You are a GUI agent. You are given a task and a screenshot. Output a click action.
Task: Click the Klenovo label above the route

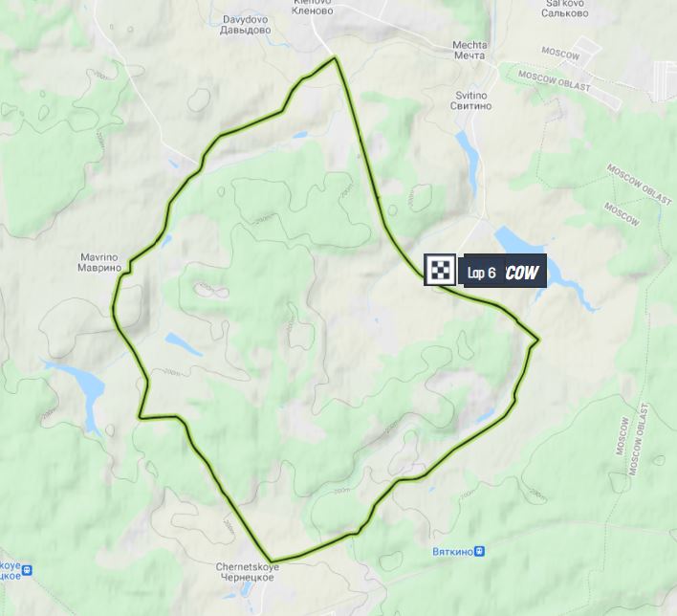coord(312,6)
